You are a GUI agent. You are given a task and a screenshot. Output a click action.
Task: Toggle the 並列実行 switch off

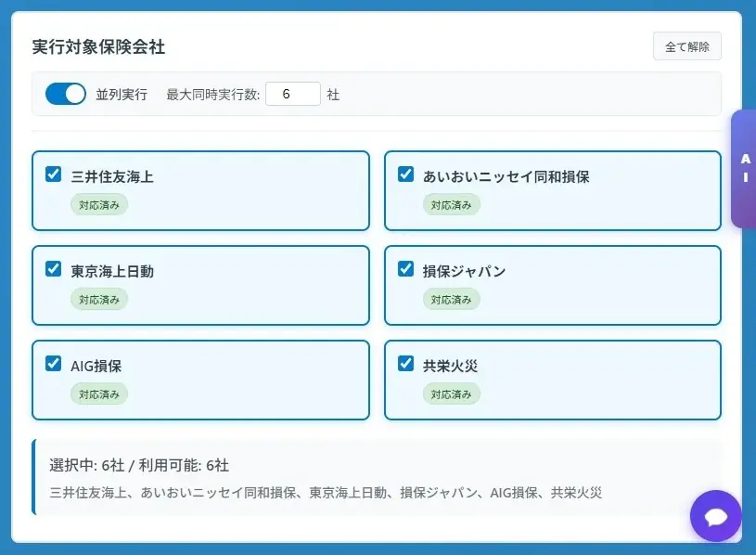pyautogui.click(x=66, y=94)
